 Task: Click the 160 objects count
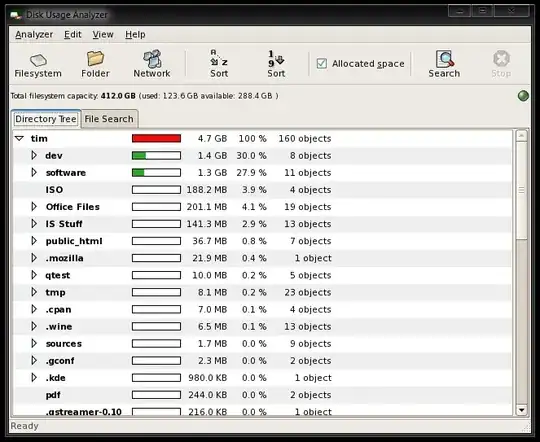coord(305,138)
